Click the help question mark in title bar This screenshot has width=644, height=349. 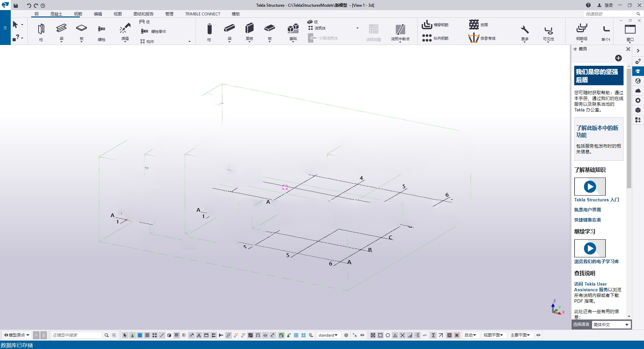(x=588, y=5)
